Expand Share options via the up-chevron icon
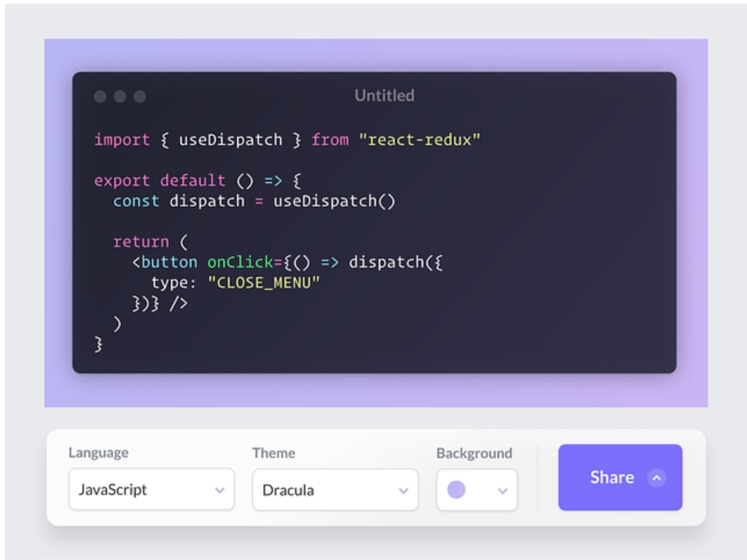The image size is (747, 560). [x=657, y=478]
